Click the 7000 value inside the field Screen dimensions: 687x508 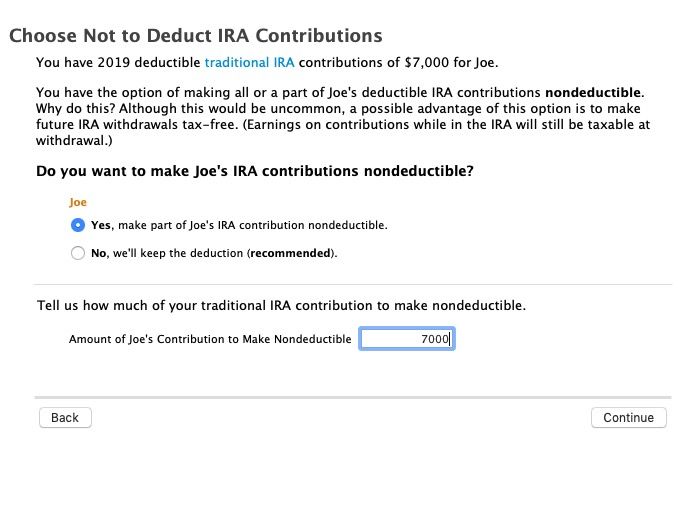point(435,339)
